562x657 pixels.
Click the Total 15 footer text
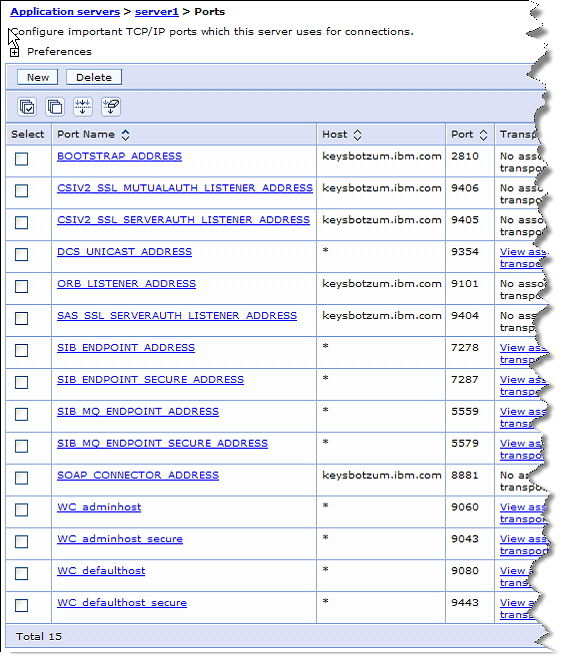[x=39, y=636]
